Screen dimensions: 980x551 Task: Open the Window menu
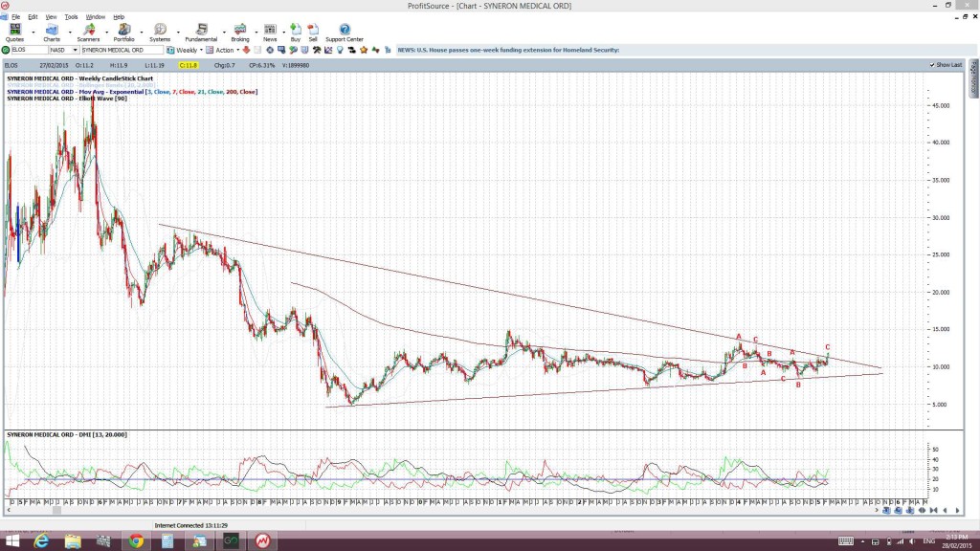95,17
